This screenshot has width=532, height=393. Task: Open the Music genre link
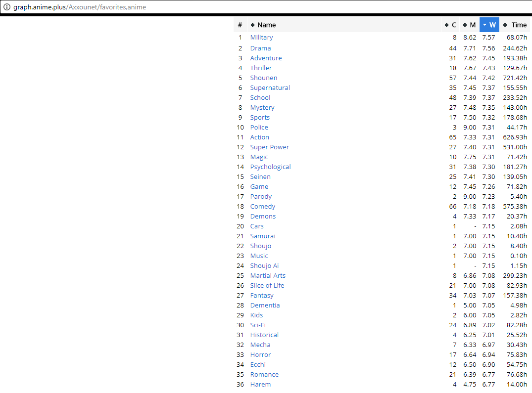tap(259, 256)
